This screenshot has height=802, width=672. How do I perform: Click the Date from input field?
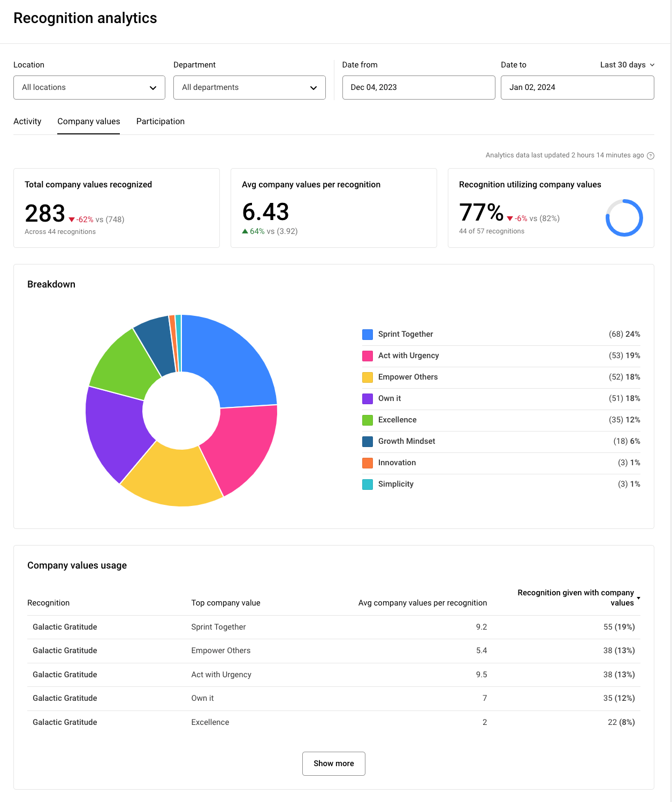coord(418,87)
